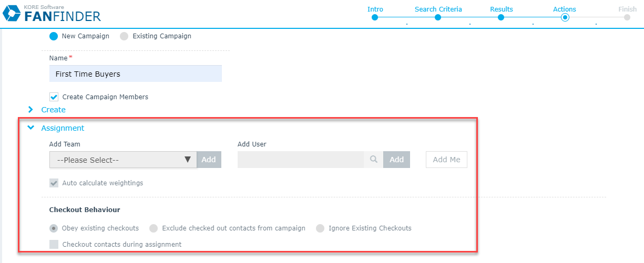Click the campaign Name text field

tap(136, 73)
